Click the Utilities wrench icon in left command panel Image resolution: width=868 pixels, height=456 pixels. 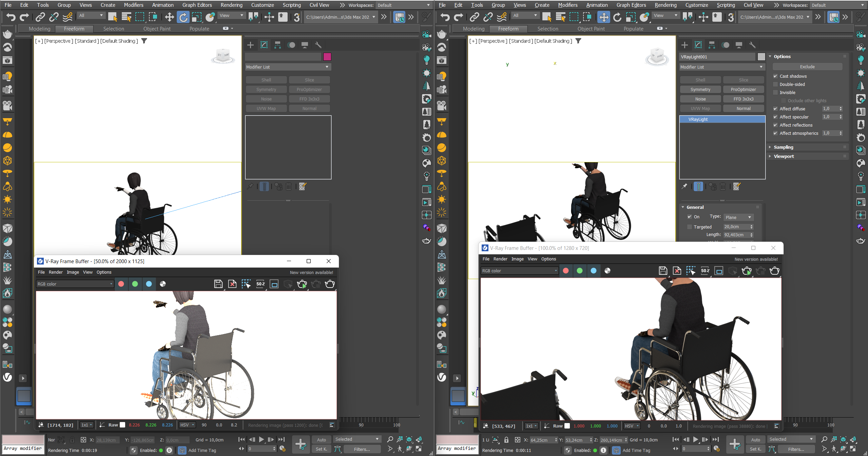(318, 45)
